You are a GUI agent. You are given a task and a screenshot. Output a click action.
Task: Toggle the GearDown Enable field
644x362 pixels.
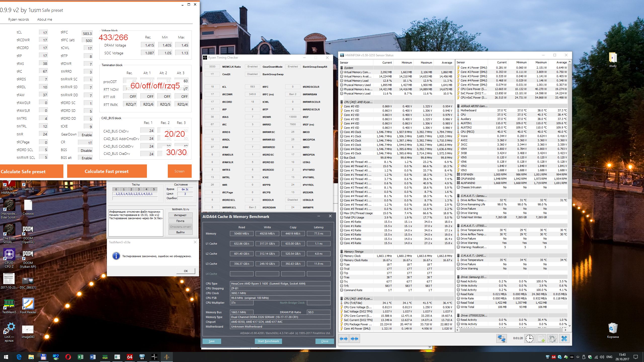85,135
